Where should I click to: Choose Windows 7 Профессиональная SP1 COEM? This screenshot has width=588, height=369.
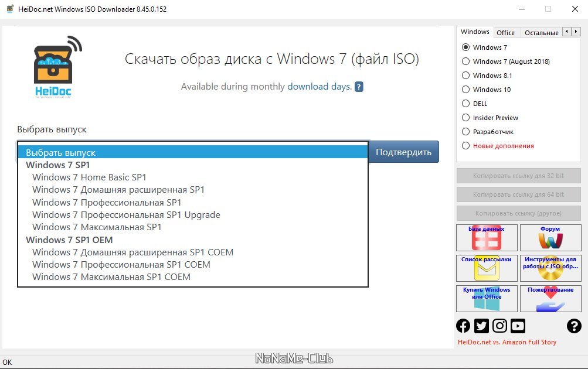(x=193, y=265)
